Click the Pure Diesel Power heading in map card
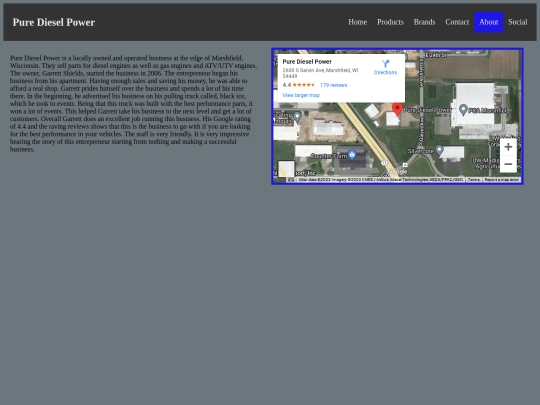 [307, 62]
